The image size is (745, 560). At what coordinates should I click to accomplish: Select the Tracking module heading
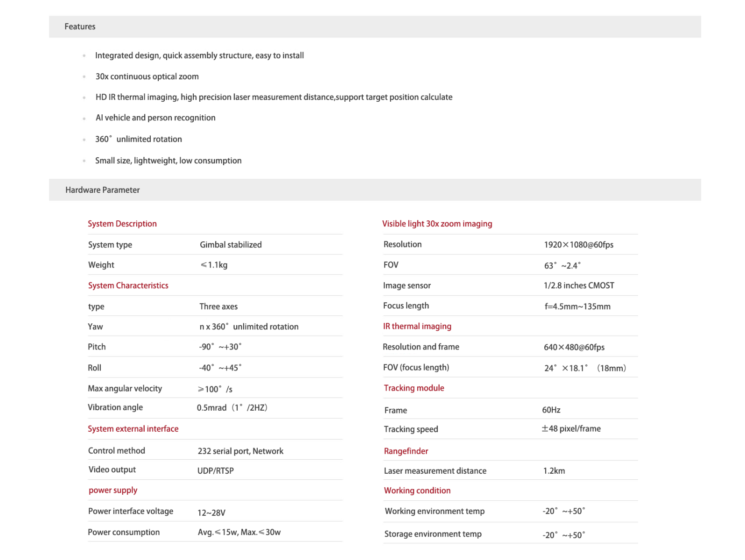tap(414, 388)
